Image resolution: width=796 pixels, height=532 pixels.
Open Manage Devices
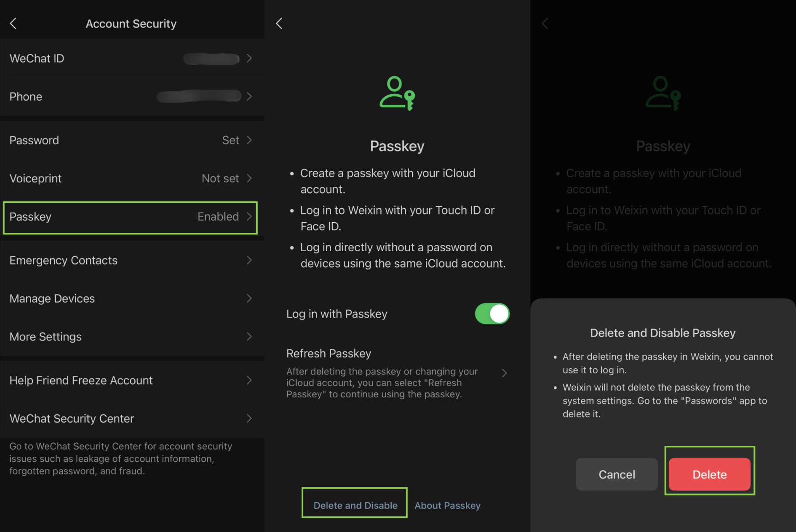[x=131, y=299]
